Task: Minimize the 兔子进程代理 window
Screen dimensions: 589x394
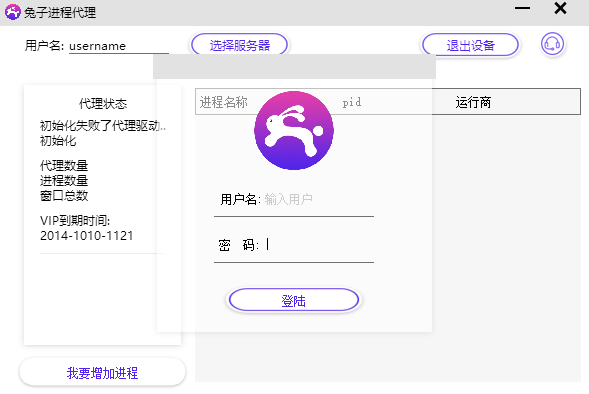Action: (x=522, y=8)
